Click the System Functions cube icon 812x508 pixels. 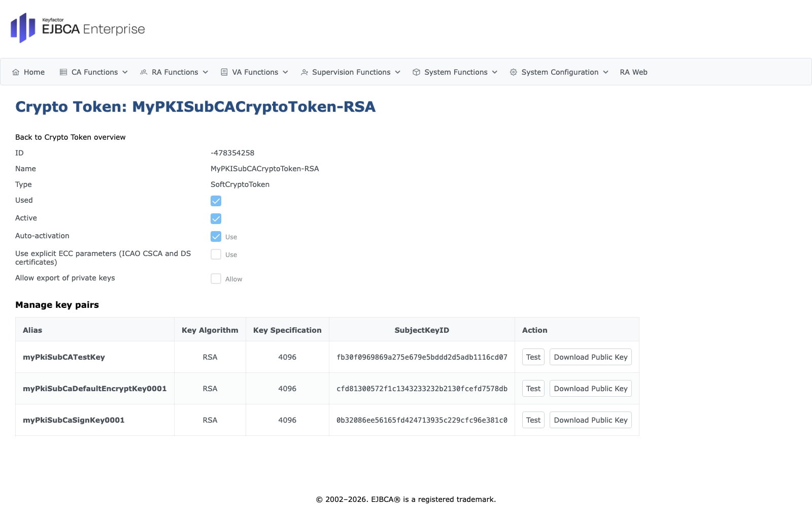(x=416, y=72)
